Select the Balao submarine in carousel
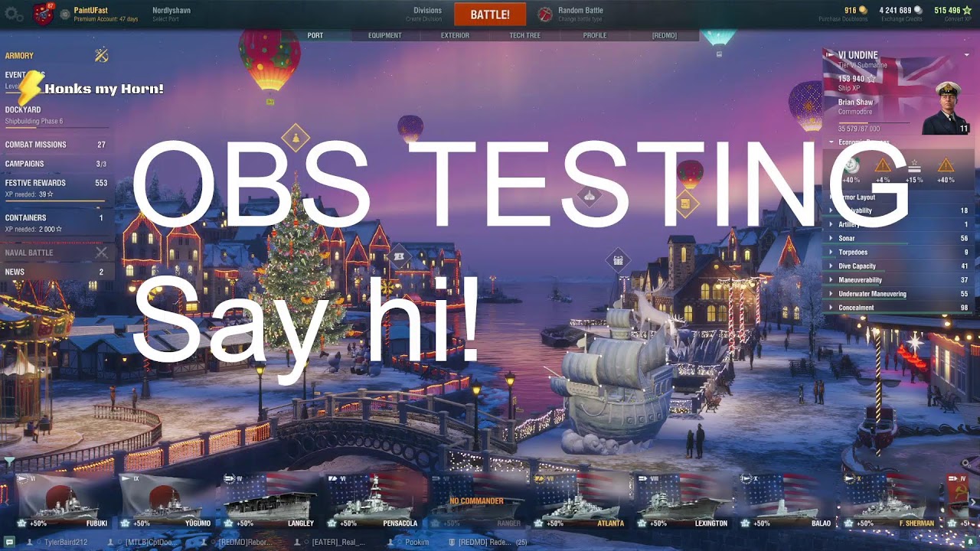 point(787,502)
